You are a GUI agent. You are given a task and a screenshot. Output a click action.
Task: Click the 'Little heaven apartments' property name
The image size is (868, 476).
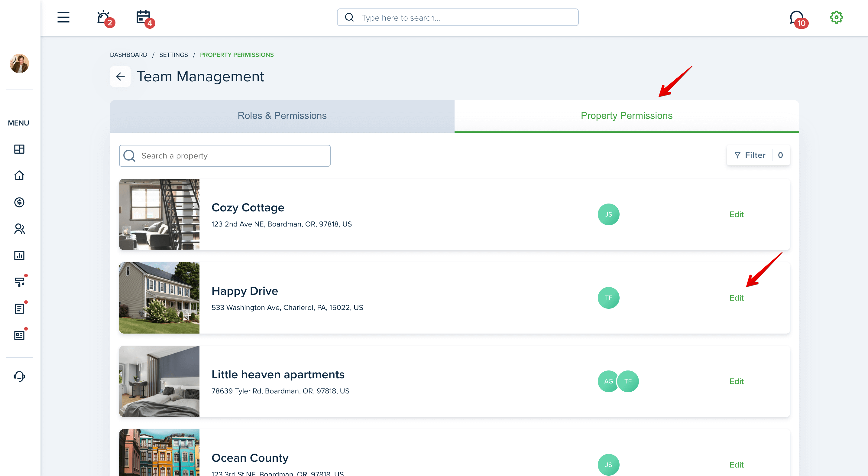coord(278,374)
